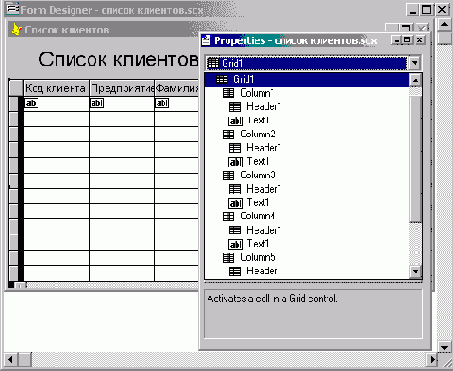Select the Header1 icon under Column2

pyautogui.click(x=235, y=148)
